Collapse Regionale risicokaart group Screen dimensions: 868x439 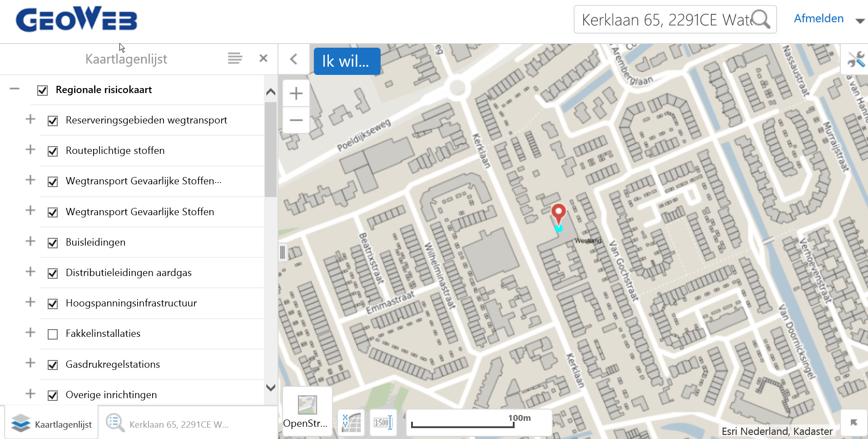click(x=15, y=89)
